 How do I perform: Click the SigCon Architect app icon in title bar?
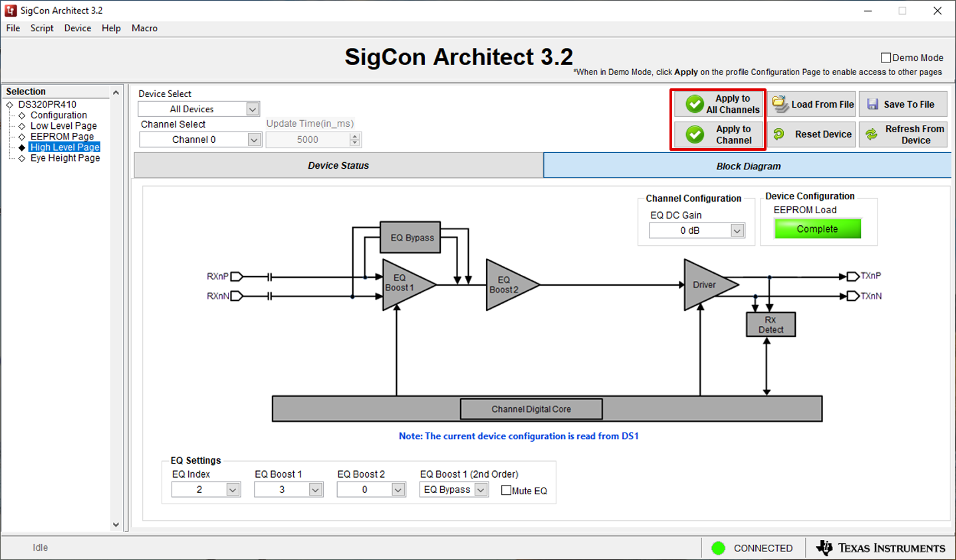11,11
